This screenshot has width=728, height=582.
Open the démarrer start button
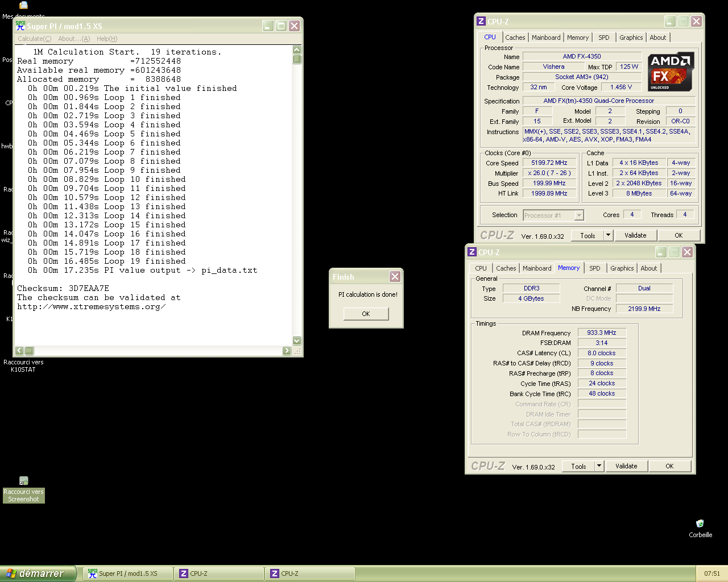click(38, 573)
